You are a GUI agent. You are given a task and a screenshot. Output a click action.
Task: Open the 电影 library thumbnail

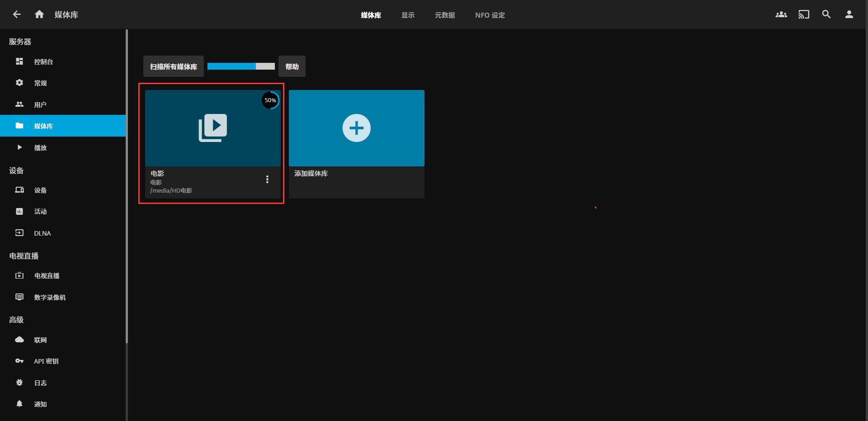click(212, 128)
